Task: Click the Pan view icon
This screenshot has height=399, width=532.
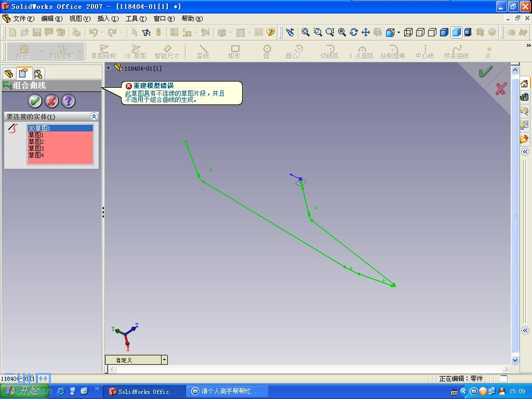Action: tap(365, 32)
